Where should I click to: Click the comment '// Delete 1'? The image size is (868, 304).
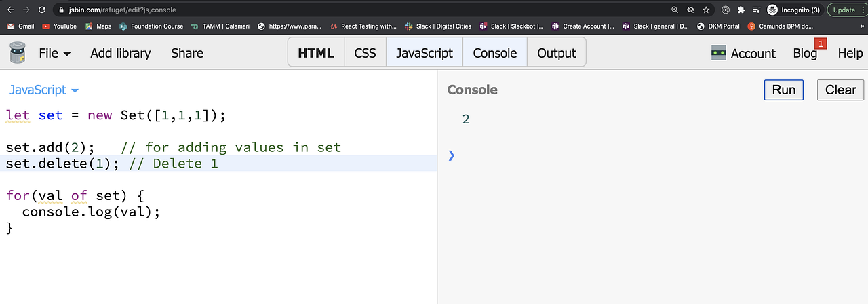pyautogui.click(x=174, y=164)
